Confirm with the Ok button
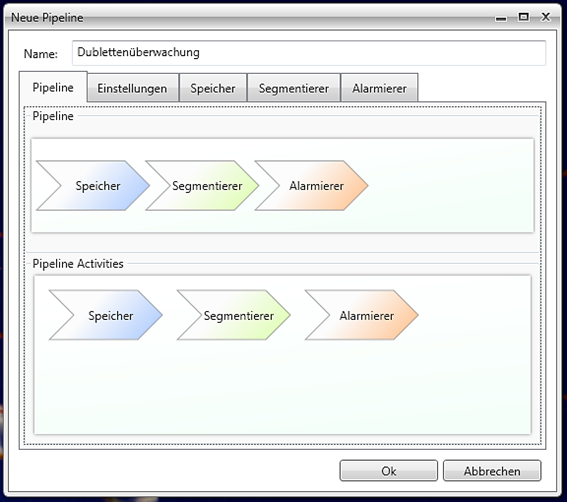Screen dimensions: 567x502 [389, 471]
